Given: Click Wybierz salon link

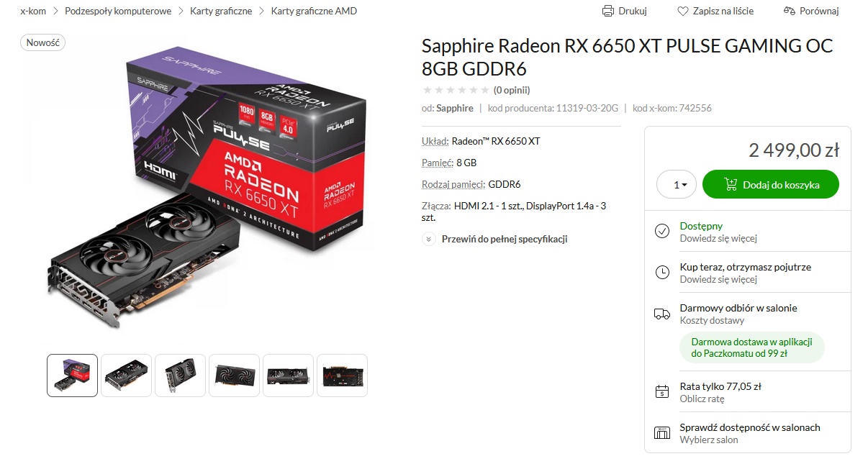Looking at the screenshot, I should 709,440.
